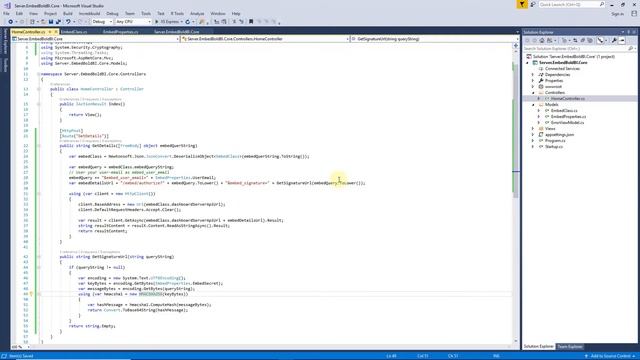This screenshot has height=360, width=640.
Task: Click Add to Source Control in status bar
Action: 610,356
